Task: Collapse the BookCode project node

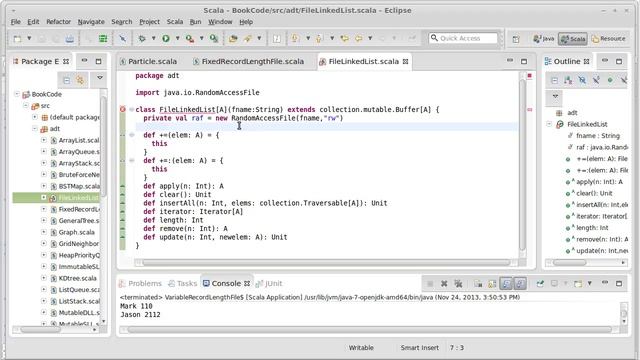Action: [17, 94]
